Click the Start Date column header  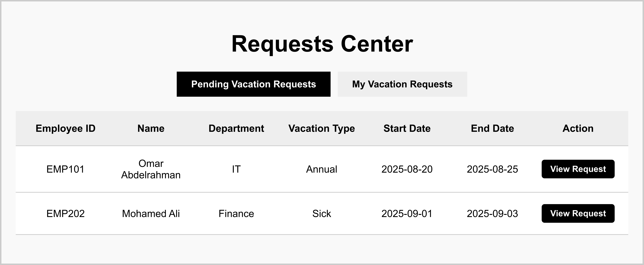point(407,128)
